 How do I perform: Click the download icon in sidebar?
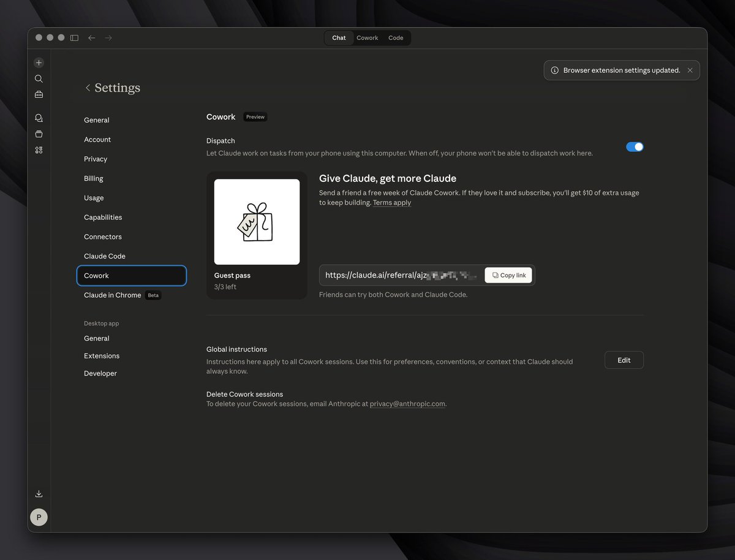pyautogui.click(x=39, y=494)
